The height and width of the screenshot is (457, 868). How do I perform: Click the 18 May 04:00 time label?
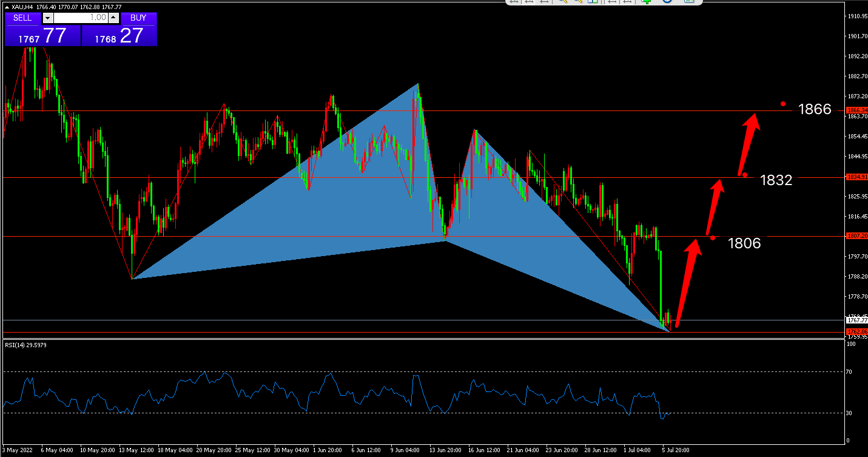[x=175, y=450]
